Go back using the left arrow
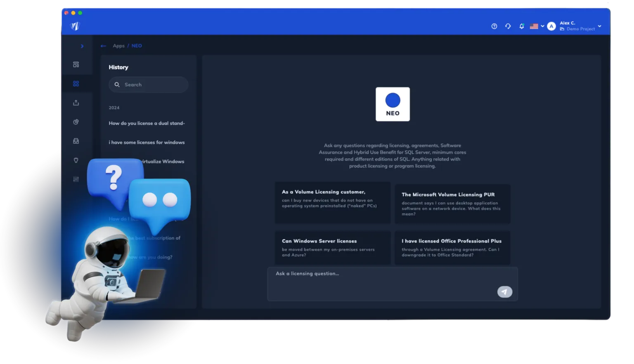 (103, 46)
